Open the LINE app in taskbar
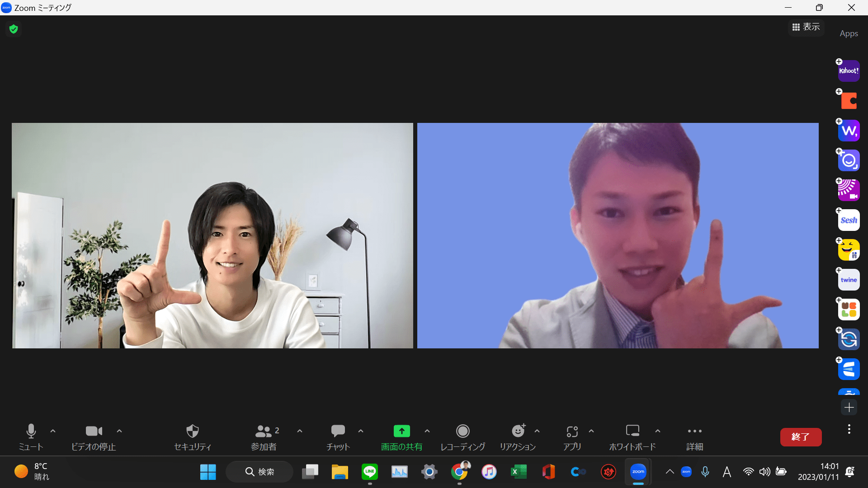This screenshot has height=488, width=868. click(370, 472)
